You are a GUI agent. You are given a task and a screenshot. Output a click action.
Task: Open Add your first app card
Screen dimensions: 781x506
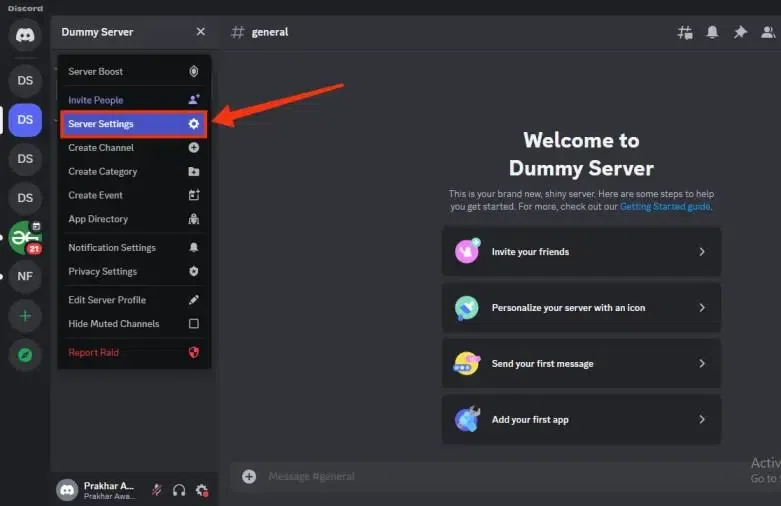tap(581, 419)
